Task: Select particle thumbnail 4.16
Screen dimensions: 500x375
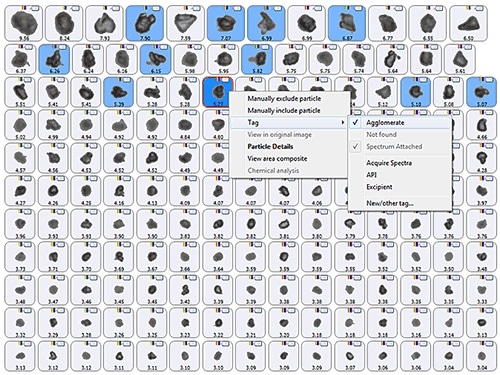Action: [119, 191]
